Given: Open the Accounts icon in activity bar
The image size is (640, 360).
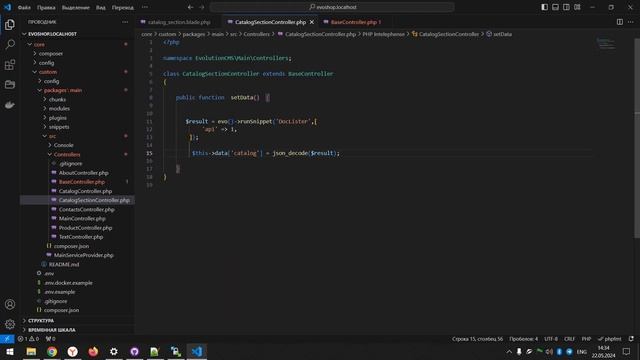Looking at the screenshot, I should (x=10, y=304).
